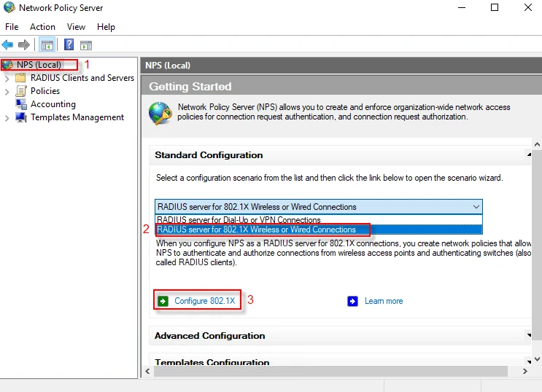
Task: Click the Learn more link
Action: point(383,301)
